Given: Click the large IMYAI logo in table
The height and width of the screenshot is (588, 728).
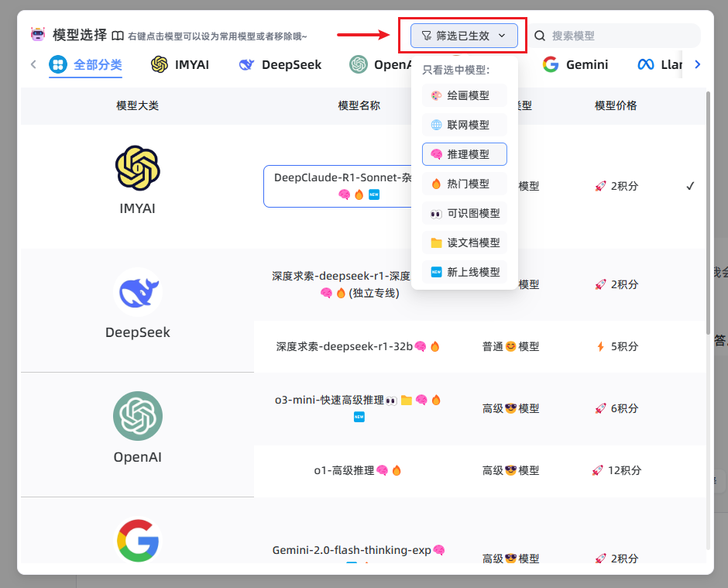Looking at the screenshot, I should (137, 168).
